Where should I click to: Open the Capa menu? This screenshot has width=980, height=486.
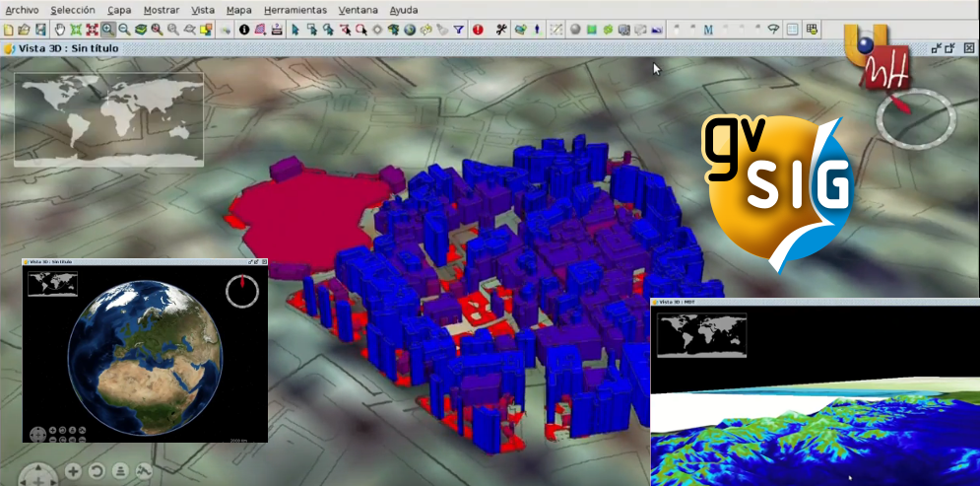[119, 10]
